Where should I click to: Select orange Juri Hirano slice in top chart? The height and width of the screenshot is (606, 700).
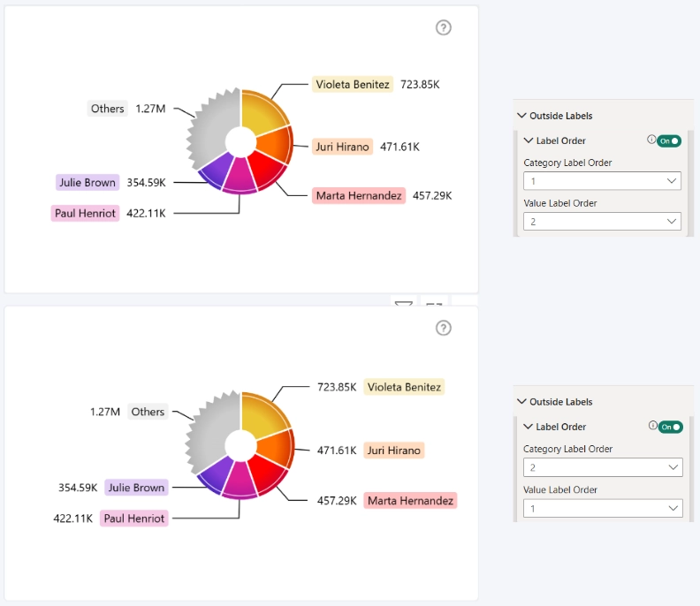point(275,145)
